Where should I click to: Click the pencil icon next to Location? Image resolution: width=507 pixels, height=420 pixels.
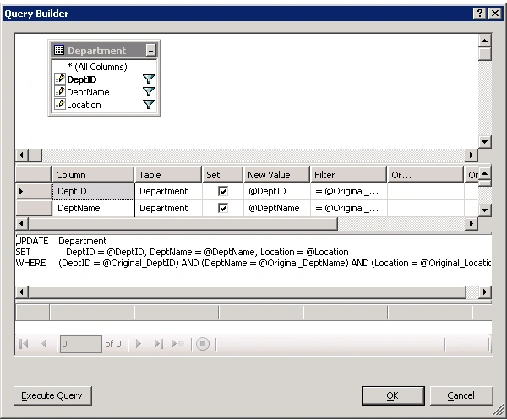tap(60, 105)
